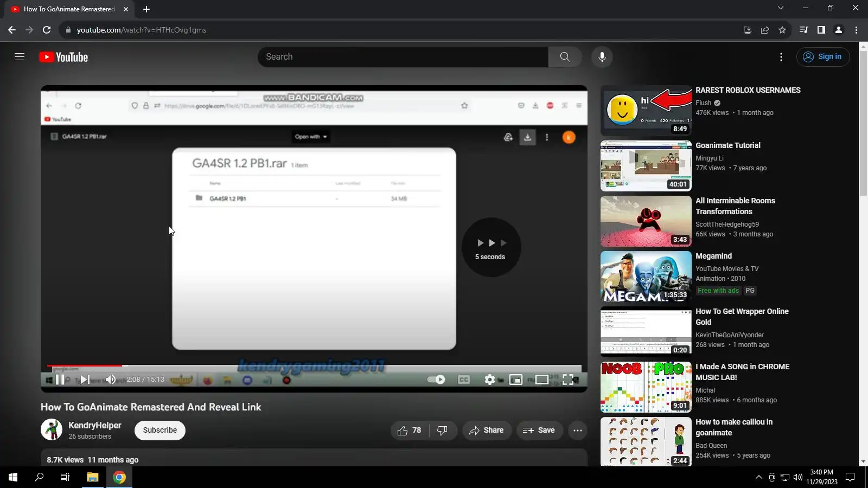Open File Explorer from taskbar
The image size is (868, 488).
pos(93,477)
